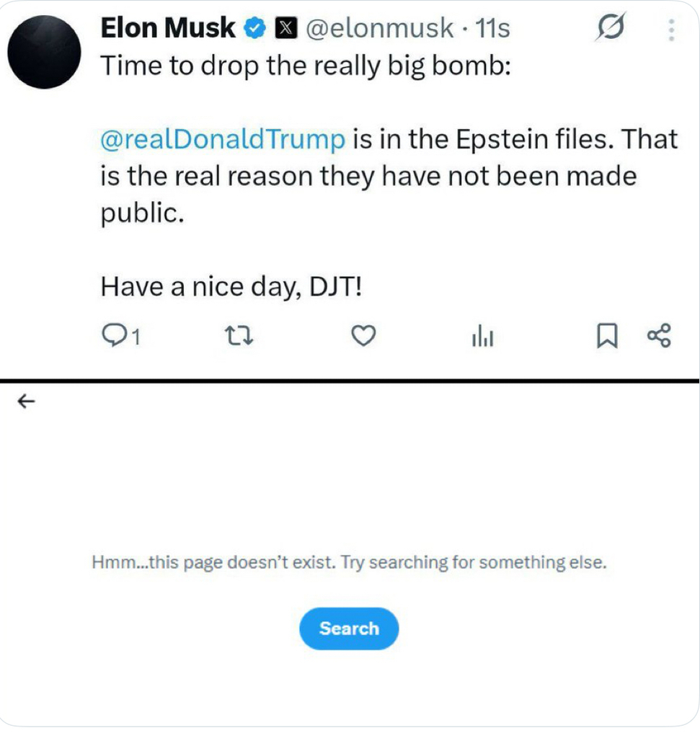
Task: Repost the tweet using the retweet icon
Action: [x=239, y=336]
